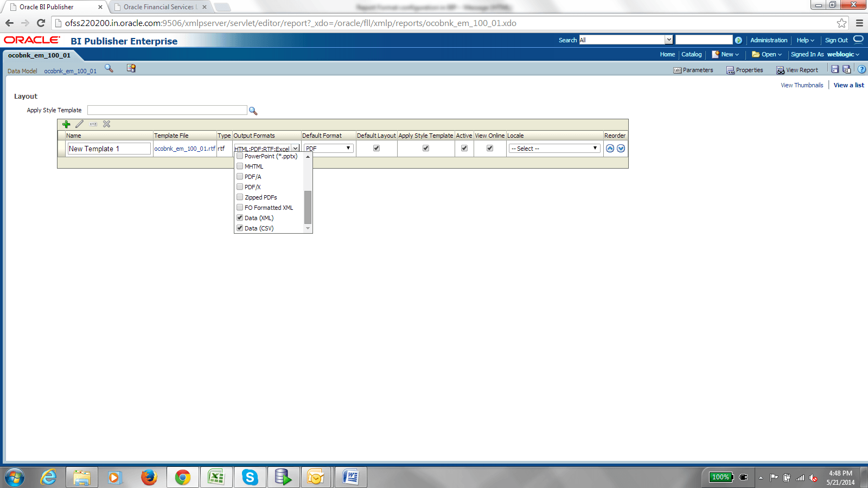Click the browser back arrow
The height and width of the screenshot is (488, 868).
[x=9, y=23]
